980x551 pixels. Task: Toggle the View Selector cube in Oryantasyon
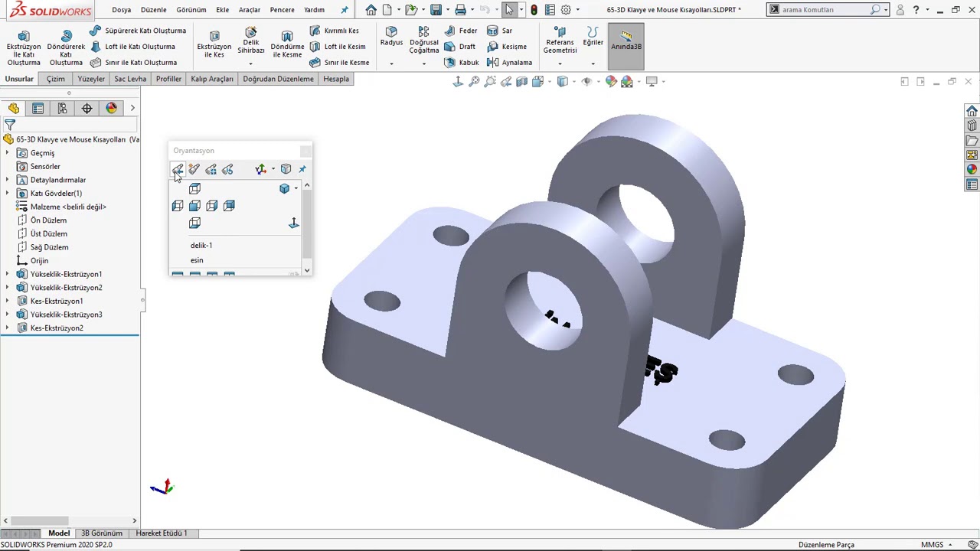286,169
